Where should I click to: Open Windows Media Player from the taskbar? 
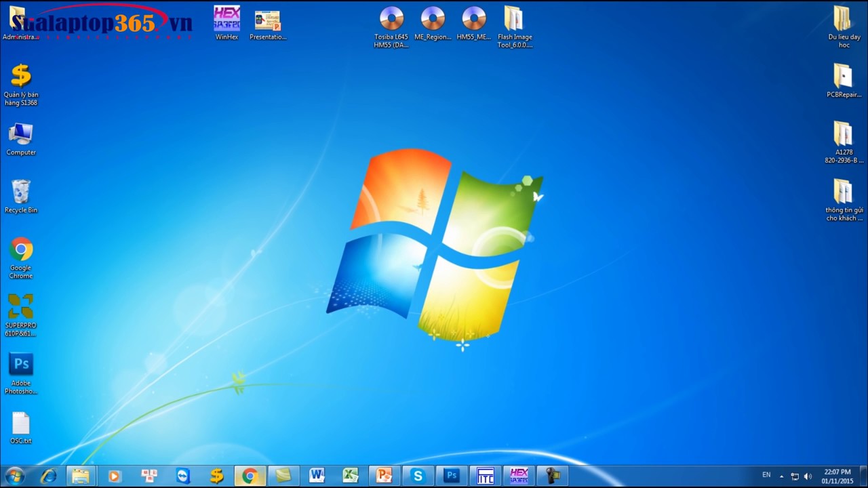point(114,476)
